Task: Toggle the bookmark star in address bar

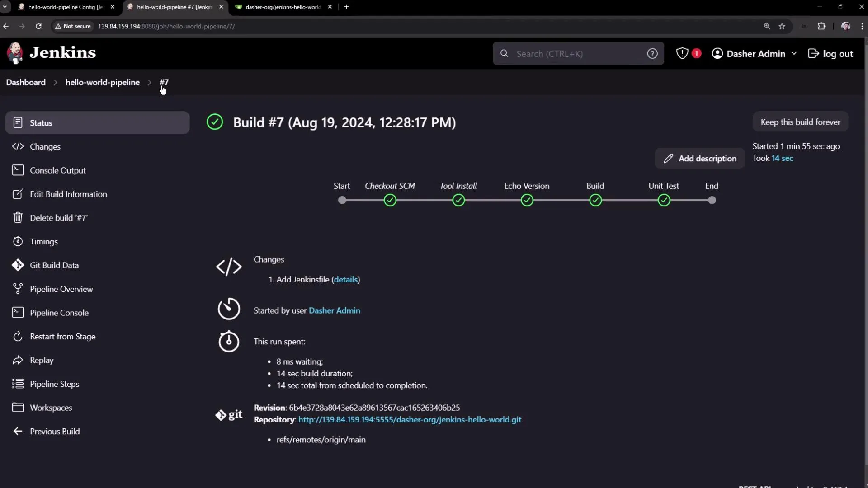Action: pyautogui.click(x=782, y=26)
